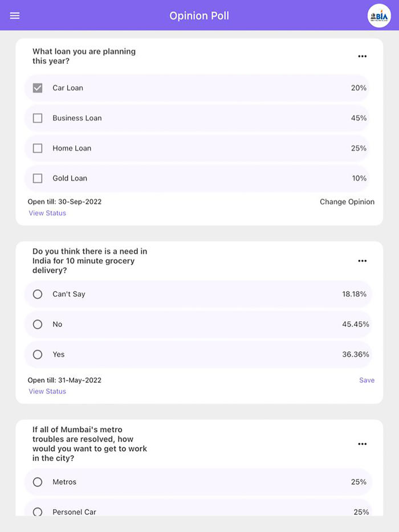Screen dimensions: 399x532
Task: Open more options for loan poll
Action: click(362, 56)
